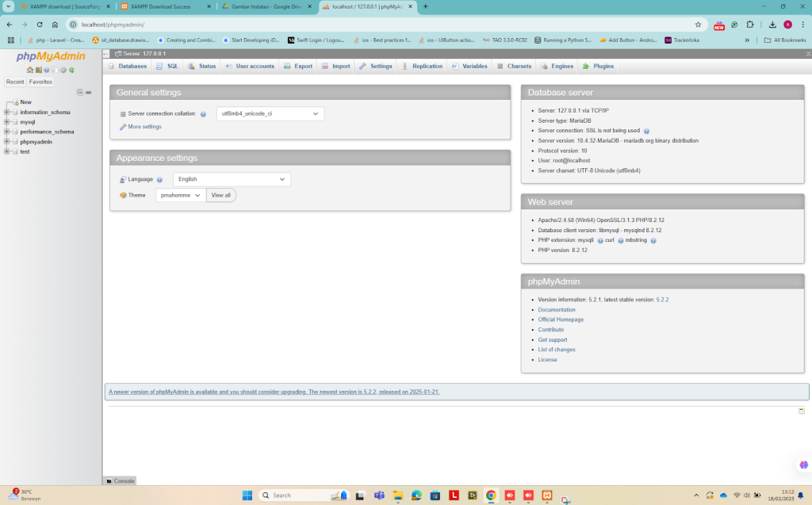Screen dimensions: 812x505
Task: Open help icon beside Server connection collation
Action: tap(203, 114)
